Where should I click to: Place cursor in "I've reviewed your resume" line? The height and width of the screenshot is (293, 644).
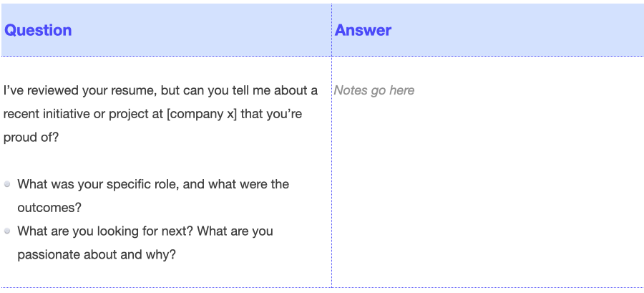click(160, 90)
